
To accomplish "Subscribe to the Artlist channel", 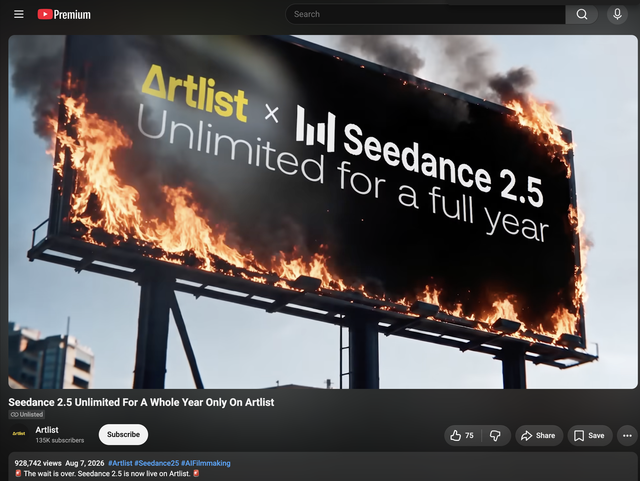I will click(x=123, y=434).
